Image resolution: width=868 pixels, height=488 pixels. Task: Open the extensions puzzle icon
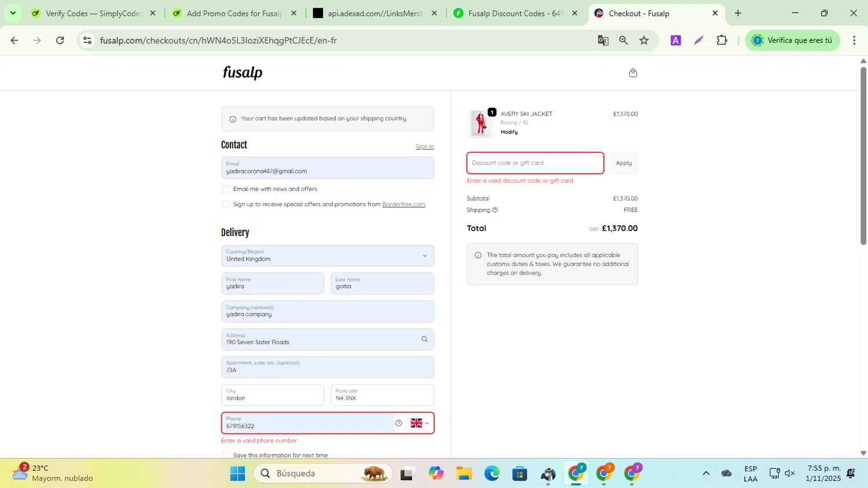click(722, 41)
